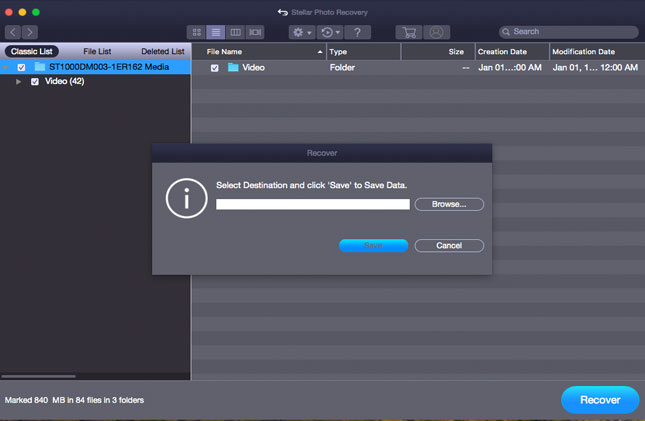This screenshot has height=421, width=645.
Task: Click the Stellar back arrow logo in title
Action: click(283, 12)
